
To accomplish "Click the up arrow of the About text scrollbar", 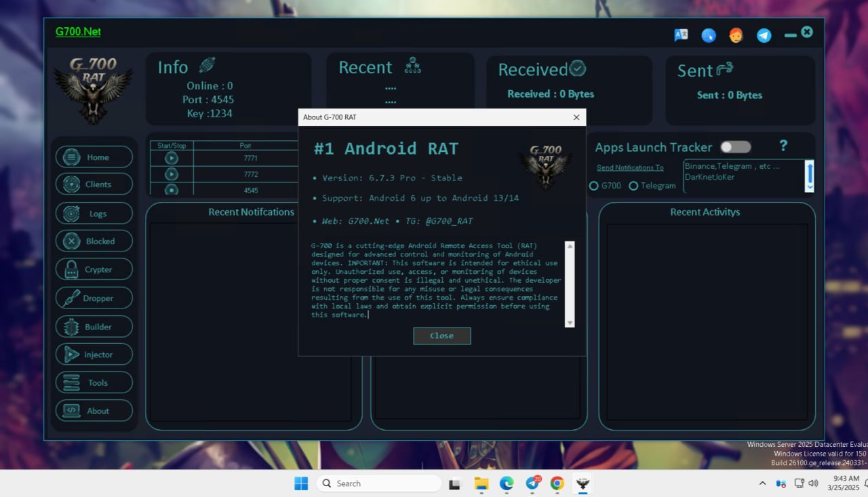I will (x=570, y=245).
